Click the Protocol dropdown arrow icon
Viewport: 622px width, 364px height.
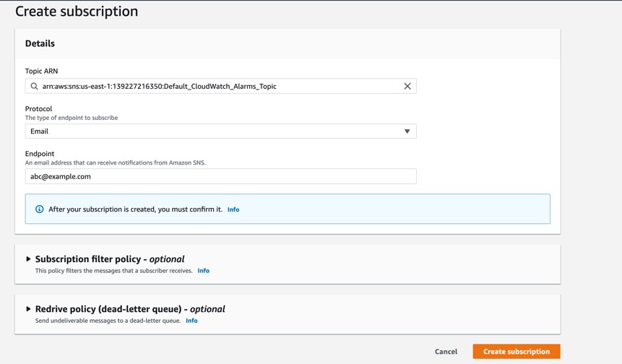click(407, 131)
